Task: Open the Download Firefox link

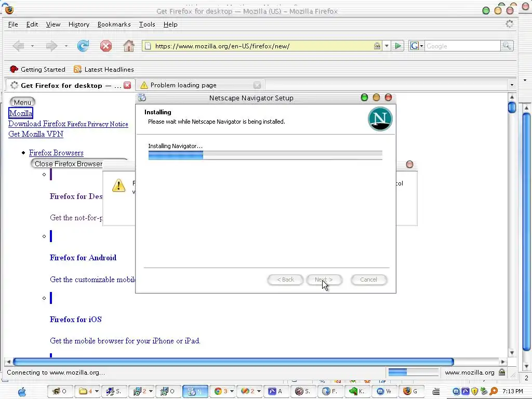Action: point(37,124)
